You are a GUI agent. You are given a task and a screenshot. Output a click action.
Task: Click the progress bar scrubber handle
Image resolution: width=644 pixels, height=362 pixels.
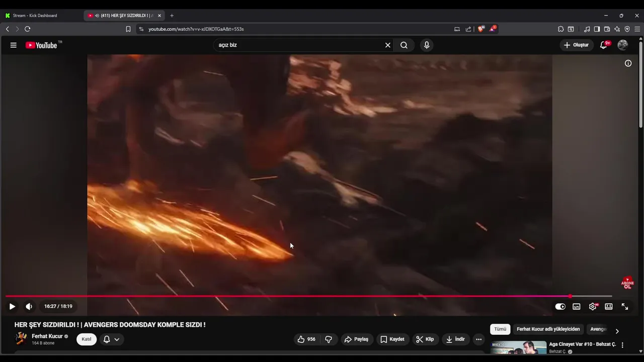tap(570, 296)
